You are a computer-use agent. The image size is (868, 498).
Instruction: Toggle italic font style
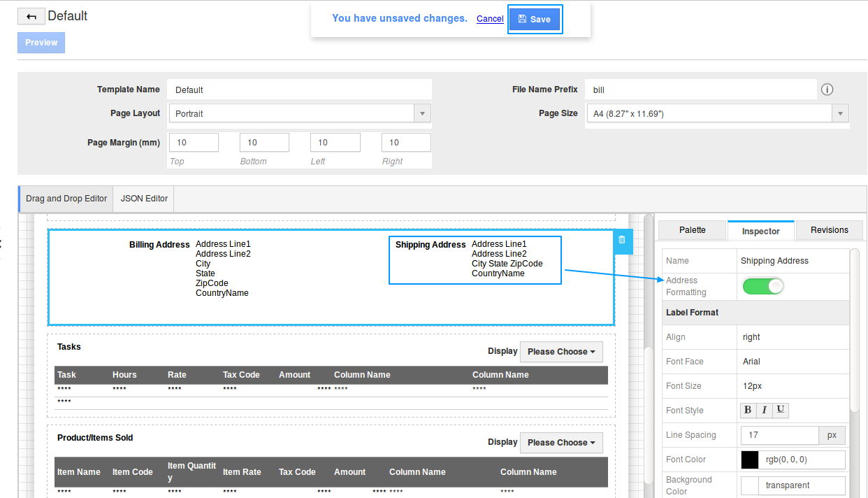tap(765, 411)
